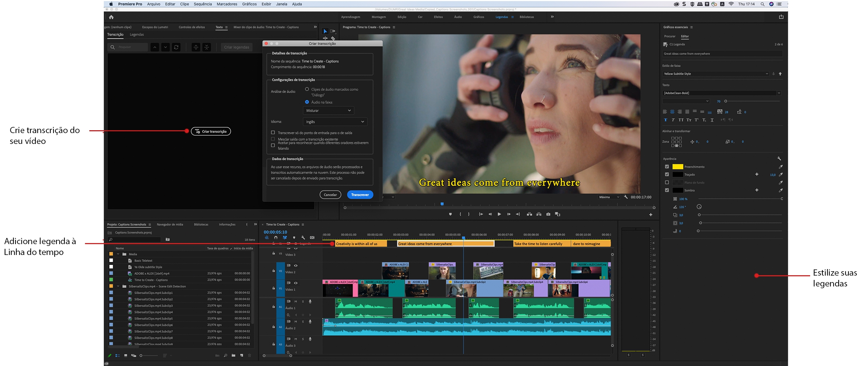This screenshot has width=868, height=366.
Task: Click the Faux Bold T icon
Action: (x=665, y=120)
